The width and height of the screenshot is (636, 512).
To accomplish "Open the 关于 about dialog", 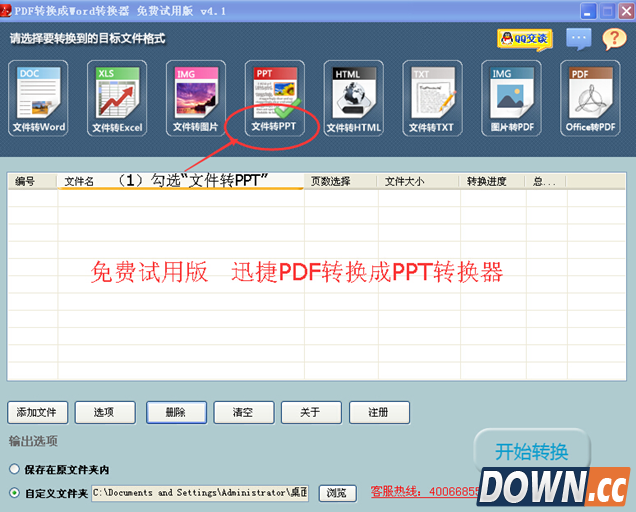I will pyautogui.click(x=311, y=413).
